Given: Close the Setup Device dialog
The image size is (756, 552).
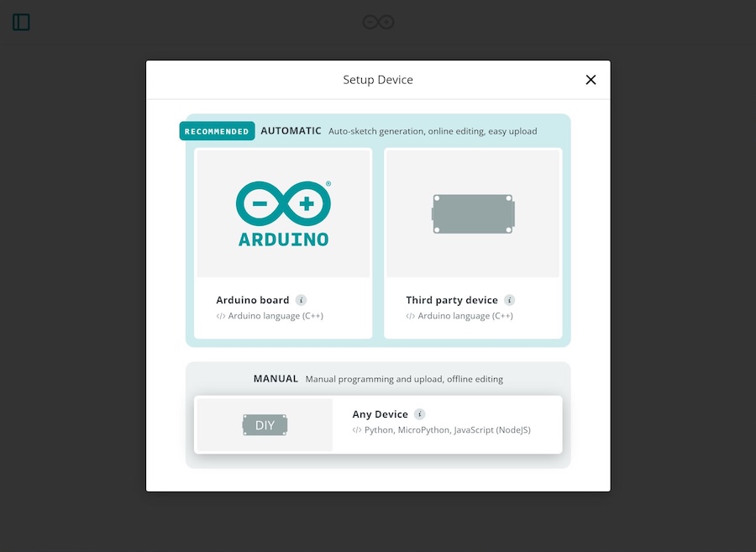Looking at the screenshot, I should (591, 80).
